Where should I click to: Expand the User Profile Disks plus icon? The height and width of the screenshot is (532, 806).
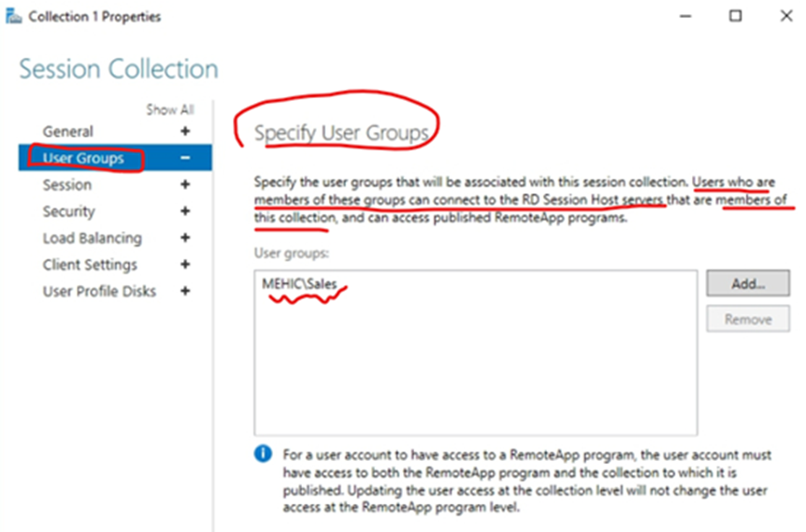click(x=185, y=291)
